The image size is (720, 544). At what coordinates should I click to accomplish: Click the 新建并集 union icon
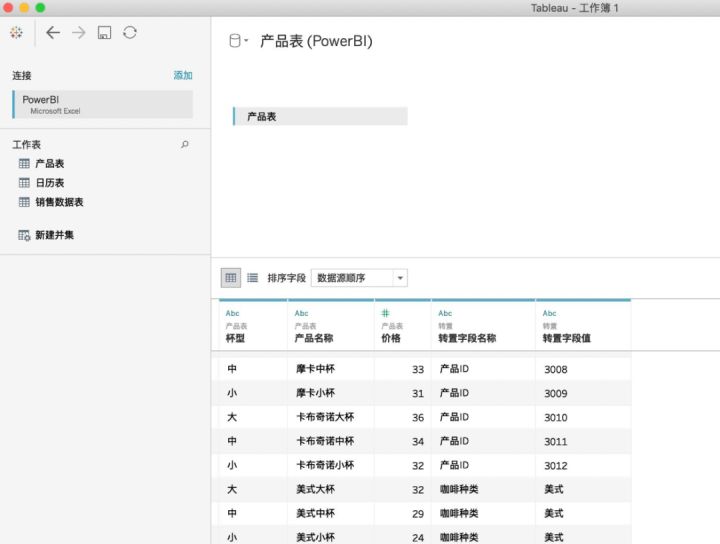point(24,236)
